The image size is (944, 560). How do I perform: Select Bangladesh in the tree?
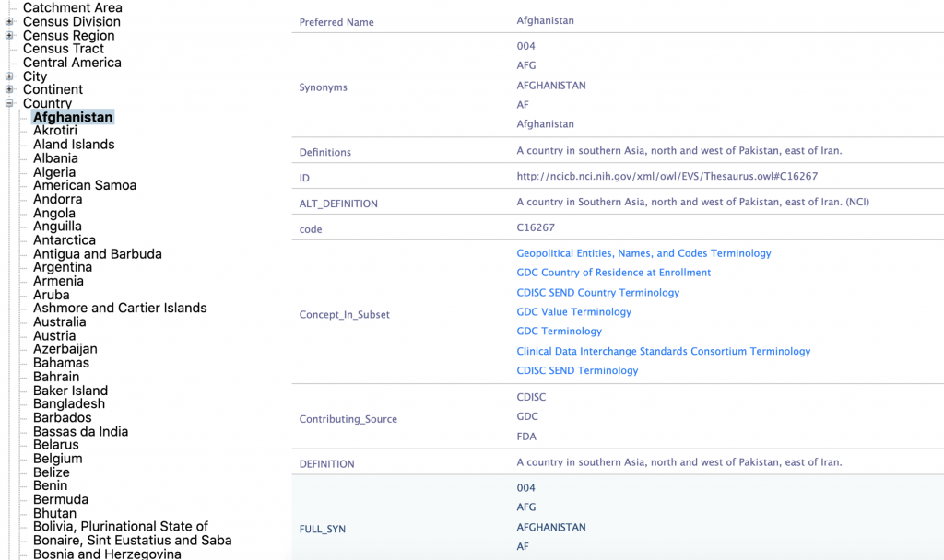point(69,403)
